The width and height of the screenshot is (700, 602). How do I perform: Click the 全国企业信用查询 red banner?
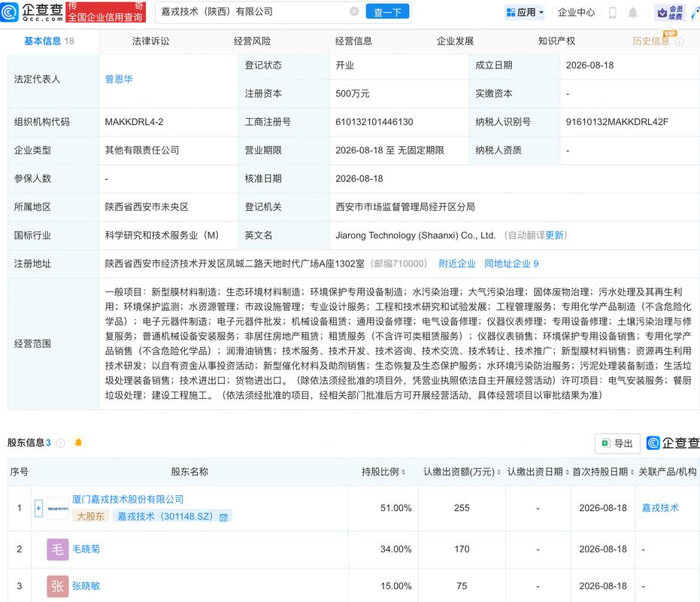(106, 12)
